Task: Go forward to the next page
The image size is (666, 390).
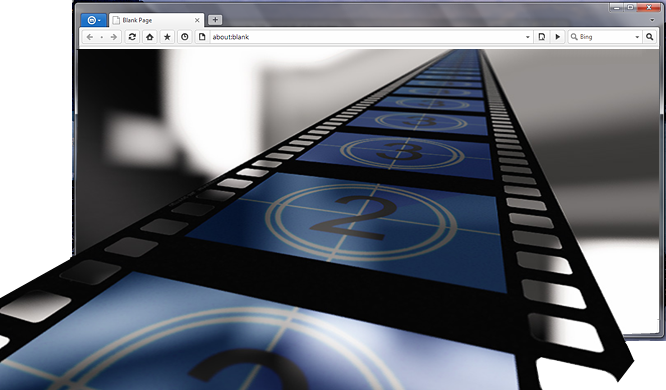Action: point(113,37)
